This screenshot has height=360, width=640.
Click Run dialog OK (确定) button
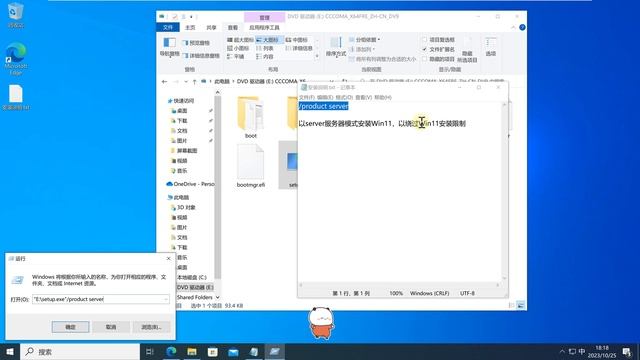click(x=70, y=327)
